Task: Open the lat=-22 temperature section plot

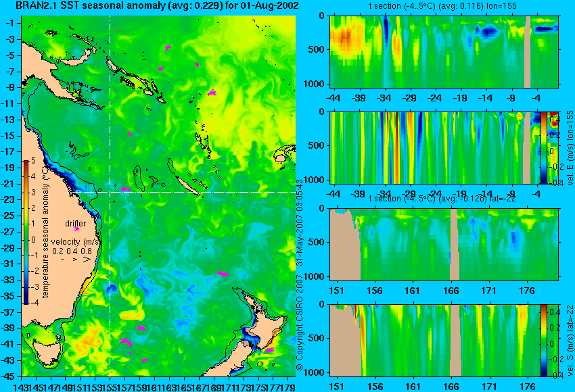Action: pyautogui.click(x=444, y=245)
